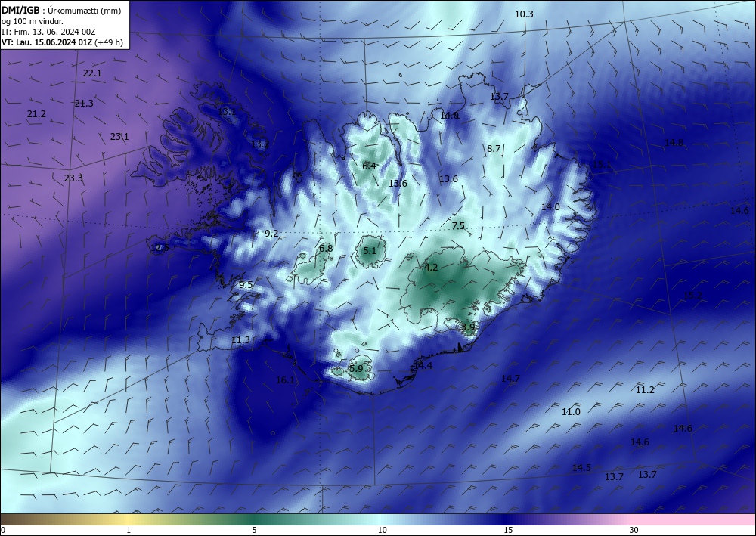Click the 5.1 value over Hofsjökull
The image size is (756, 536).
370,251
